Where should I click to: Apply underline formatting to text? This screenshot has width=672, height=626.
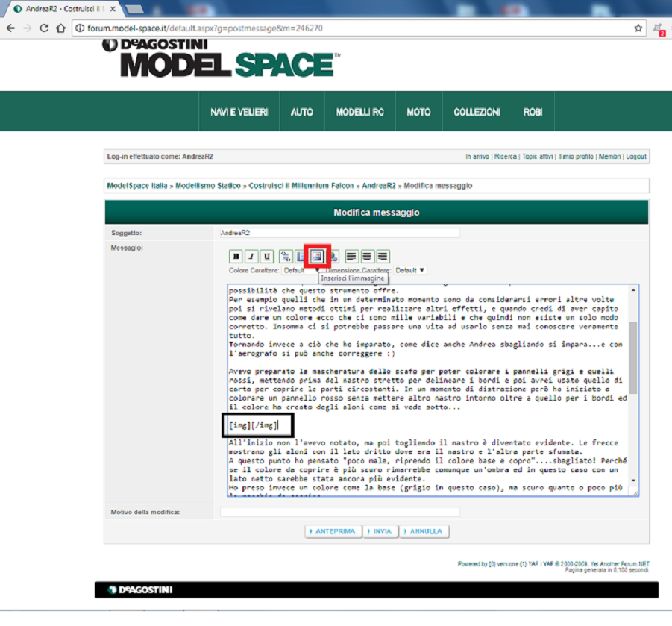coord(267,256)
